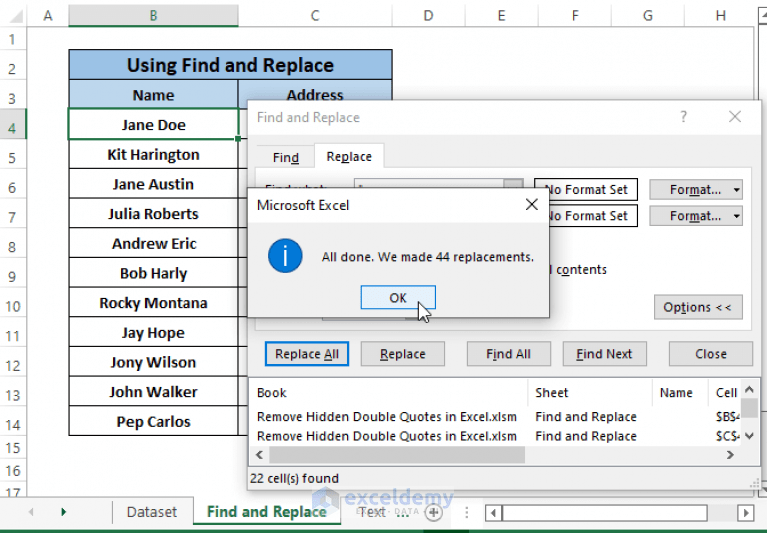767x533 pixels.
Task: Click the help question mark in Find and Replace
Action: pos(683,117)
